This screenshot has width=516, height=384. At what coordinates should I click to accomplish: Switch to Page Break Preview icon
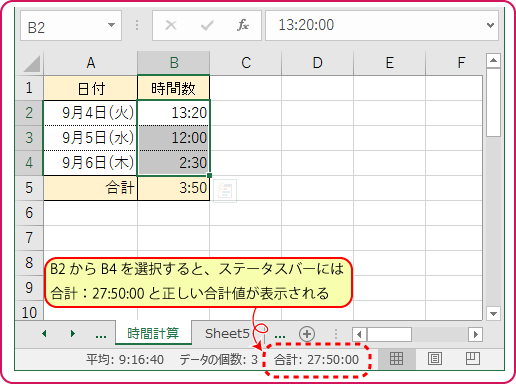pos(473,359)
